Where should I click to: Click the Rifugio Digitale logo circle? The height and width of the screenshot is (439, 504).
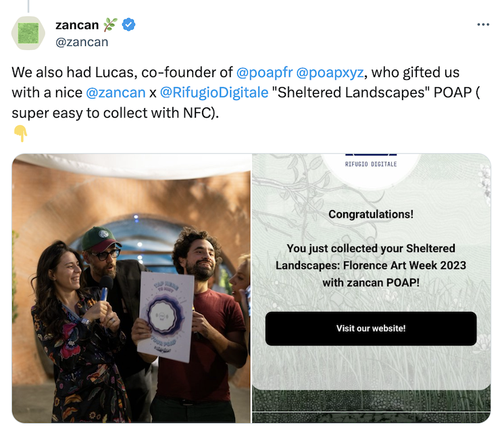point(371,170)
